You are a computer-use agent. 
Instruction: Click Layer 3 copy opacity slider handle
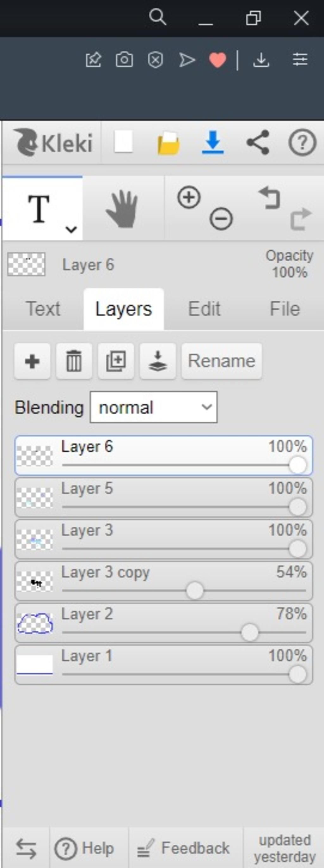pos(195,591)
